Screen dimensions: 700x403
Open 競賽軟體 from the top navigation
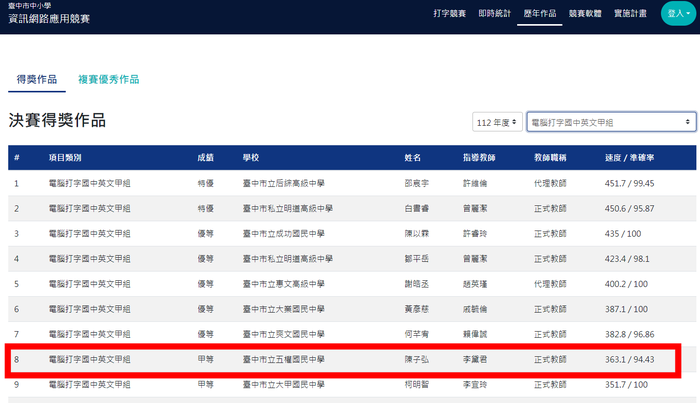point(585,13)
